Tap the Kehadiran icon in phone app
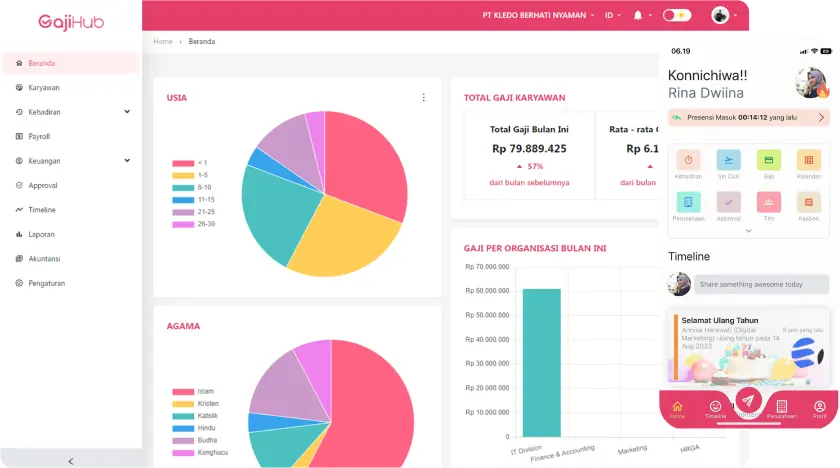The width and height of the screenshot is (840, 468). [688, 160]
